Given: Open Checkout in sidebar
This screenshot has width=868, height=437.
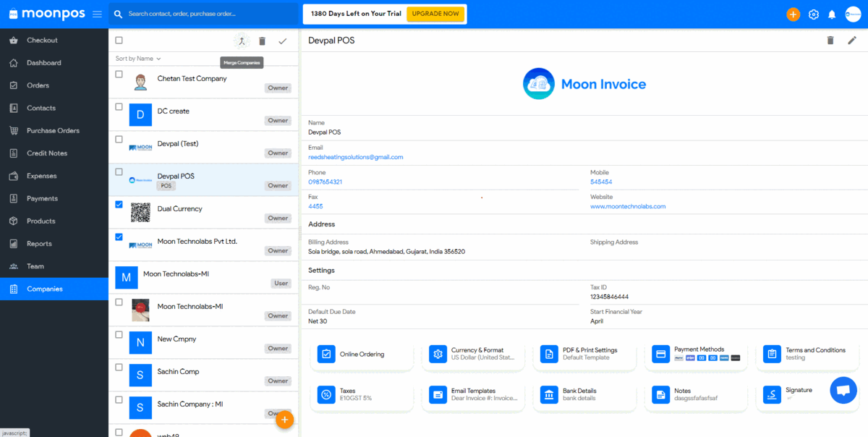Looking at the screenshot, I should [x=54, y=41].
